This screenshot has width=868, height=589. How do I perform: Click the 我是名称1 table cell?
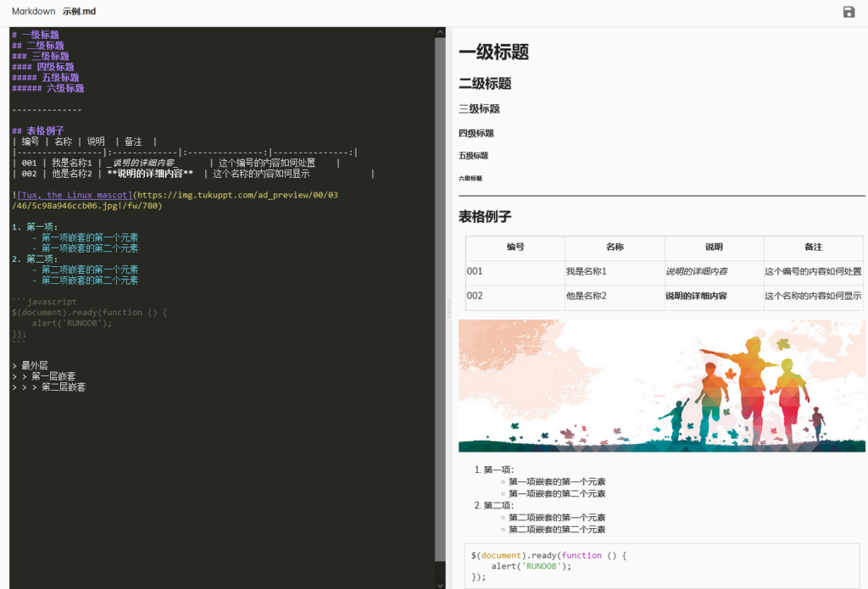coord(615,272)
